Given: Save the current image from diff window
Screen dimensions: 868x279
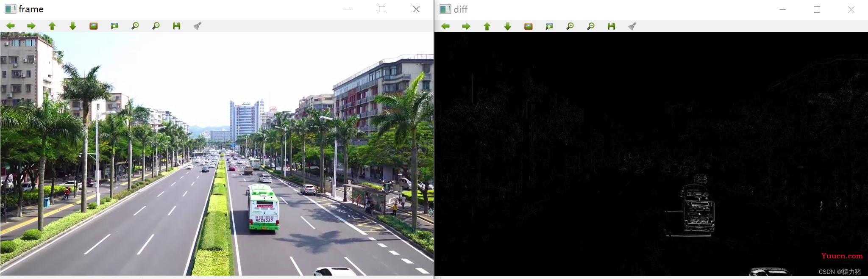Looking at the screenshot, I should pos(612,26).
